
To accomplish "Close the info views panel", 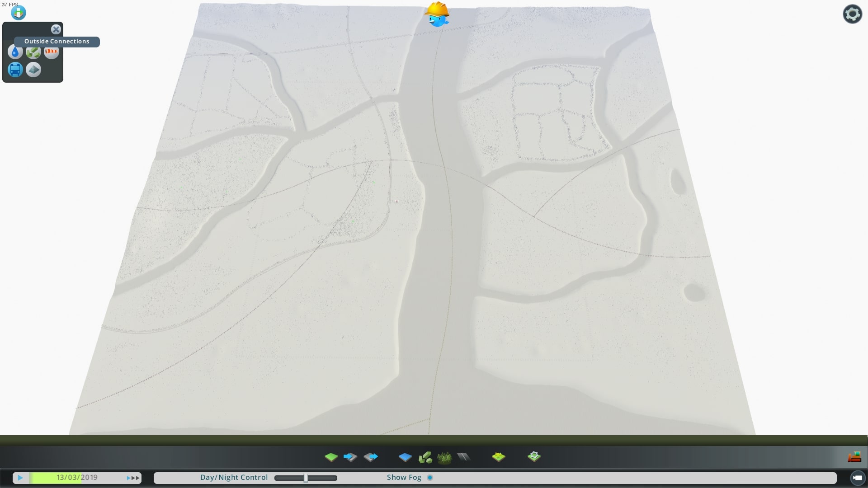I will point(56,29).
